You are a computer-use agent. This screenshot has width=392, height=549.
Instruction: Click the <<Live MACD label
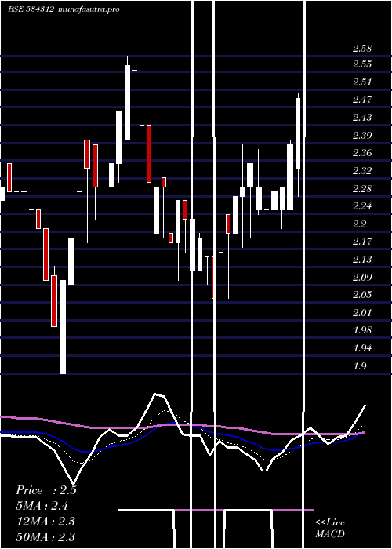(330, 528)
